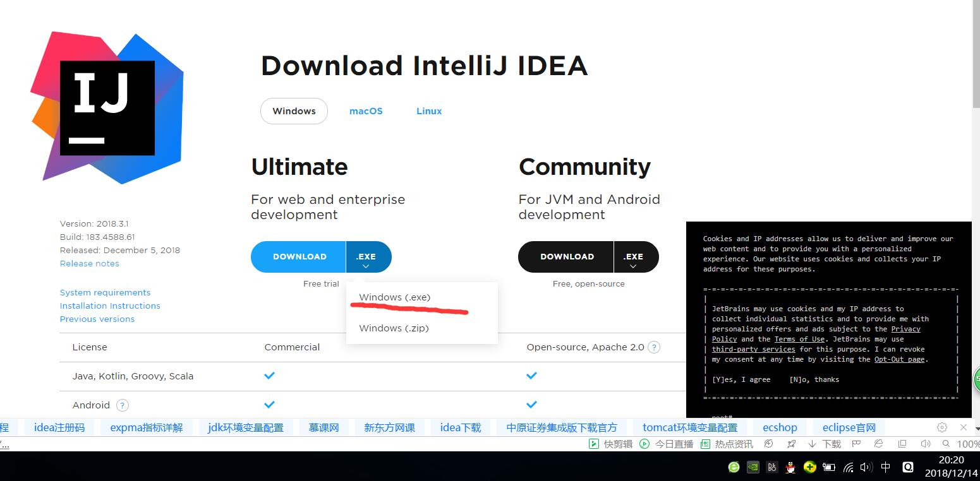The image size is (980, 481).
Task: Open 今日直播 in browser status bar
Action: (x=666, y=444)
